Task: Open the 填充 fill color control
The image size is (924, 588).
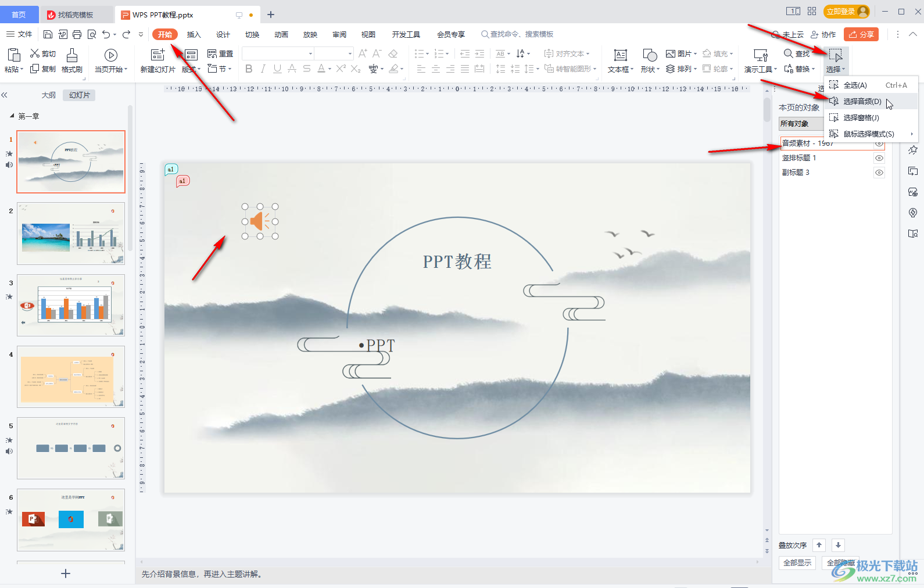Action: (718, 53)
